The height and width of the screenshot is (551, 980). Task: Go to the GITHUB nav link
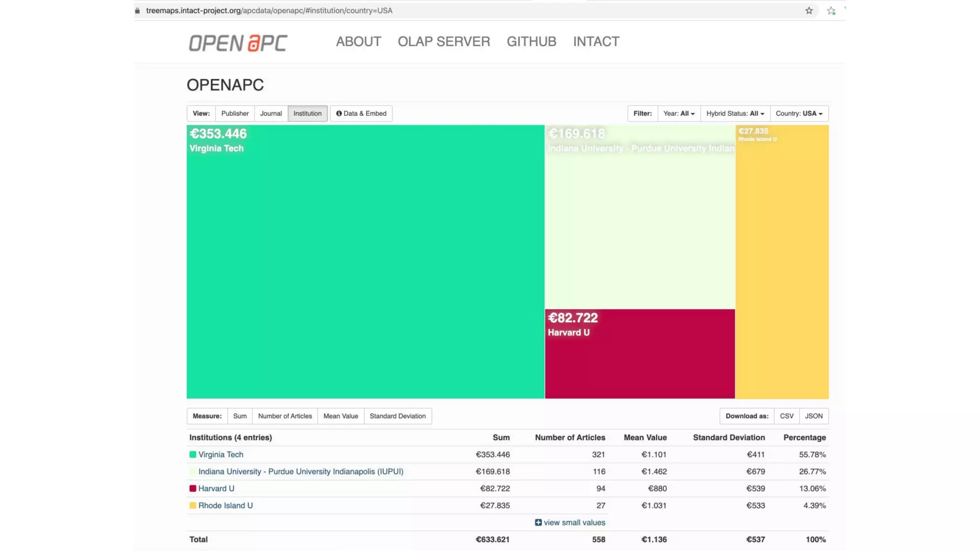click(x=531, y=42)
